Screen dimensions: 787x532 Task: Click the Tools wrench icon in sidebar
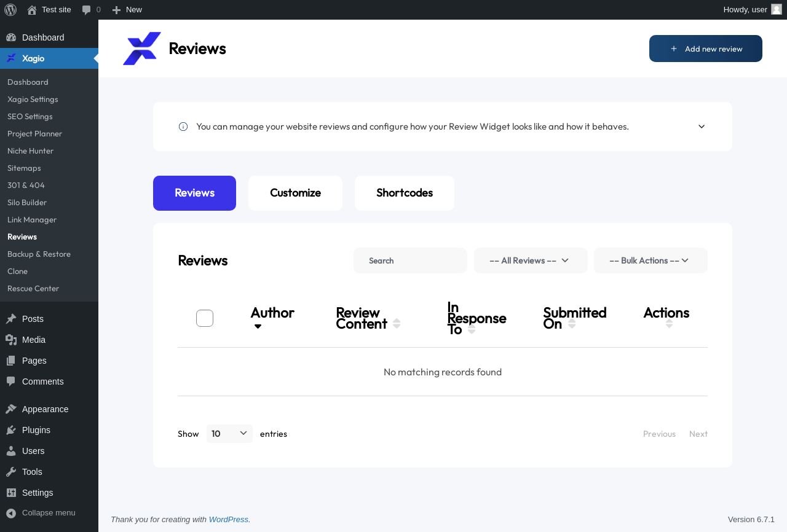11,472
